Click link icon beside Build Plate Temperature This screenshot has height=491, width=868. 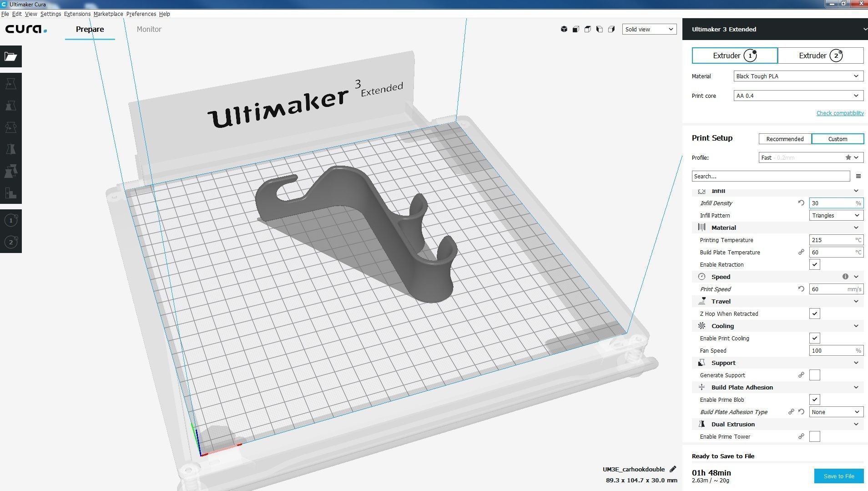pos(801,252)
